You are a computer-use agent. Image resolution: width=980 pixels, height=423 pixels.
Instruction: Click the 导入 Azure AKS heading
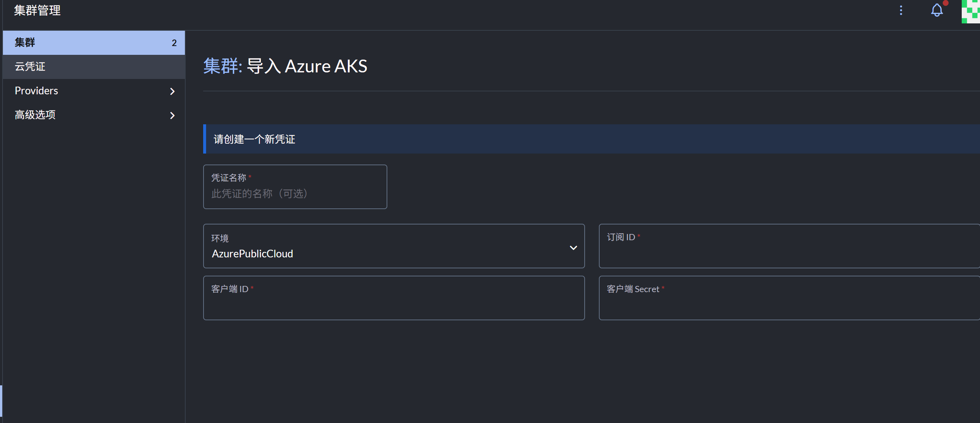(307, 66)
